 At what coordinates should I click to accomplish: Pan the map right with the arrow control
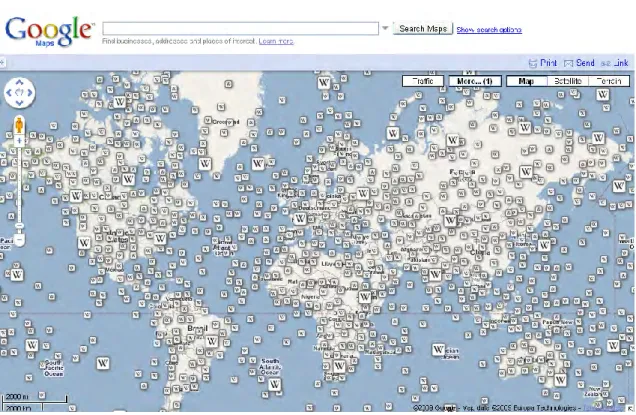[x=30, y=93]
